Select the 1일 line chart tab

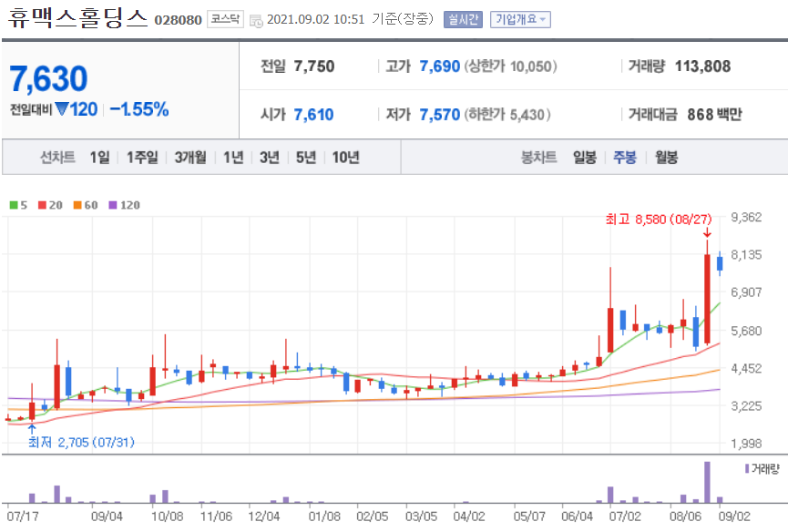[99, 158]
